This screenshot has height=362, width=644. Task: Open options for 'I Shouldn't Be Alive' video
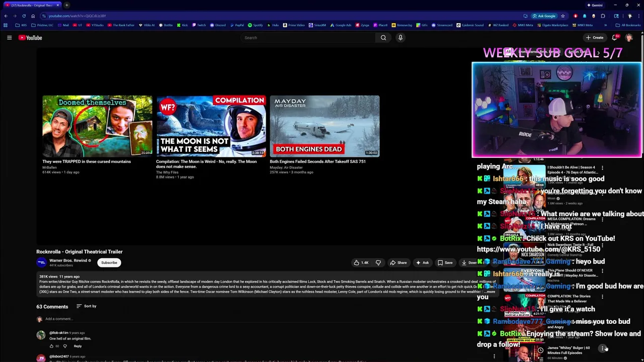[602, 168]
